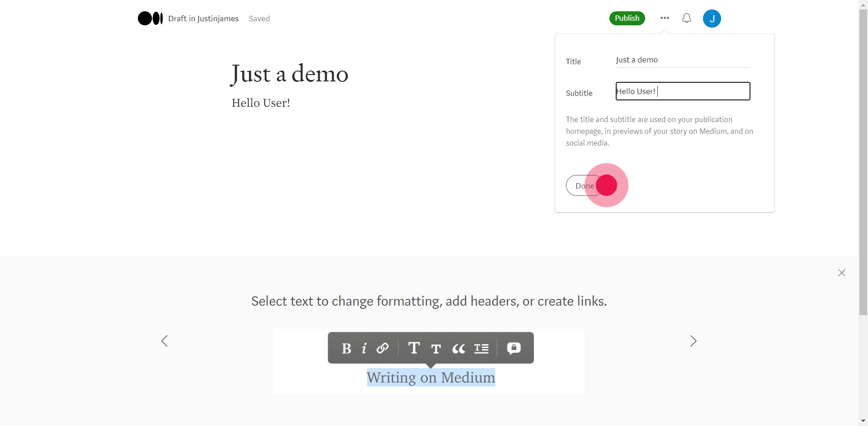Apply the small heading T
This screenshot has height=426, width=868.
[436, 349]
